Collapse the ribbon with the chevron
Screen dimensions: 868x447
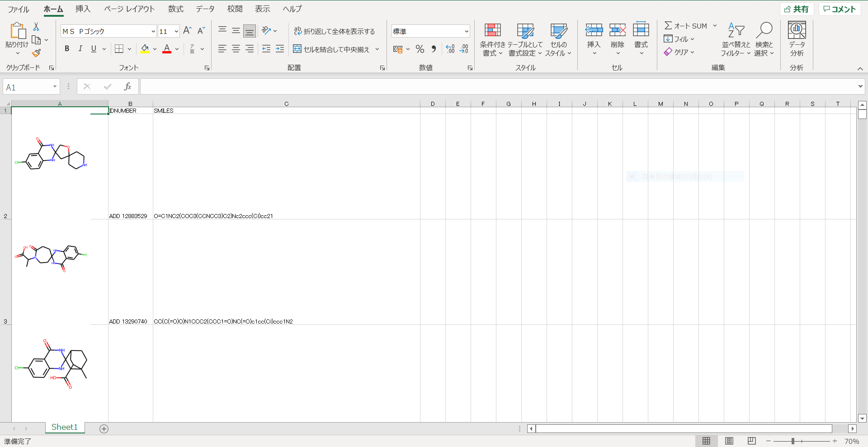click(x=860, y=69)
